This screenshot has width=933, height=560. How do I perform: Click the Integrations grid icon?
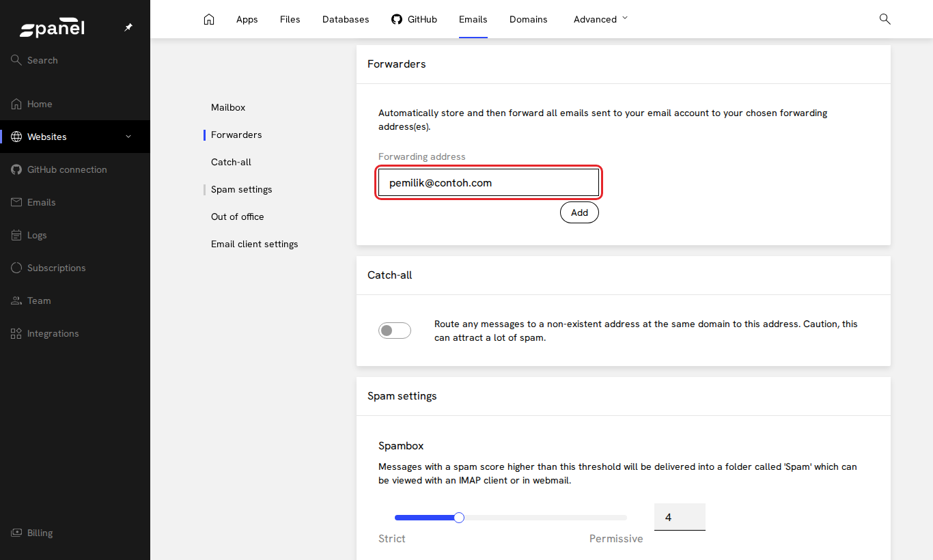click(16, 333)
